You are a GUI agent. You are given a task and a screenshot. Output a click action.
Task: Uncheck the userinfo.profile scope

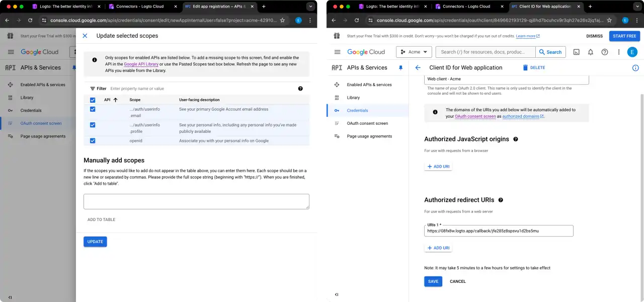pyautogui.click(x=93, y=125)
